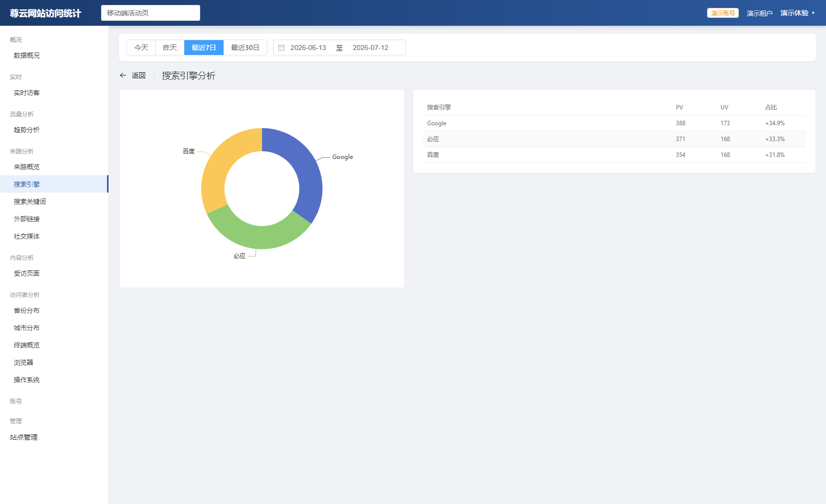Screen dimensions: 826x504
Task: Open 省份分布 in sidebar
Action: pos(54,310)
